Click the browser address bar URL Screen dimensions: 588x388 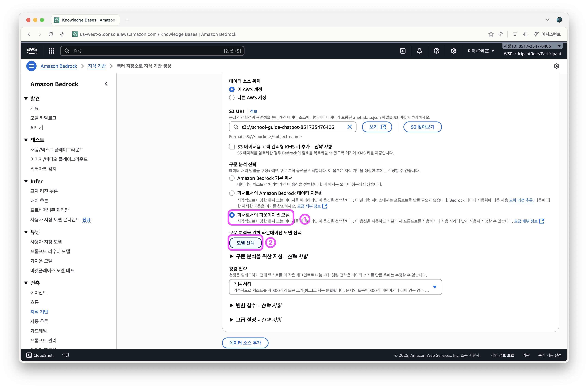pos(158,34)
